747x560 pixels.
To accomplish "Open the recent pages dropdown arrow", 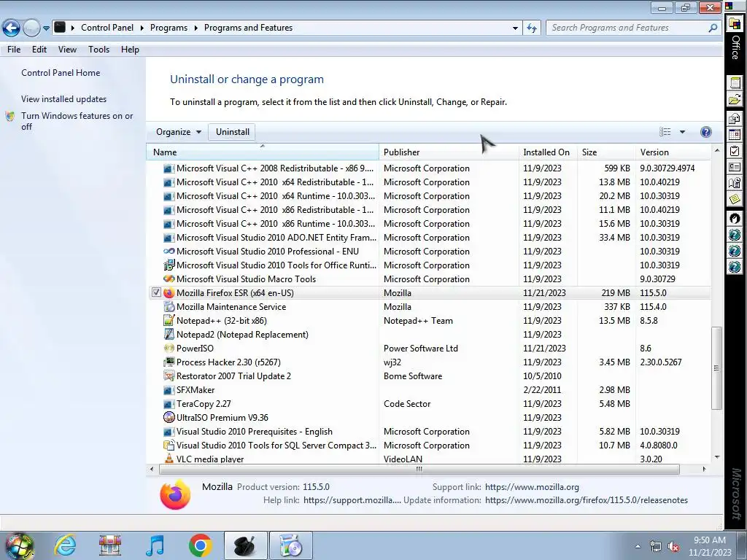I will tap(46, 28).
